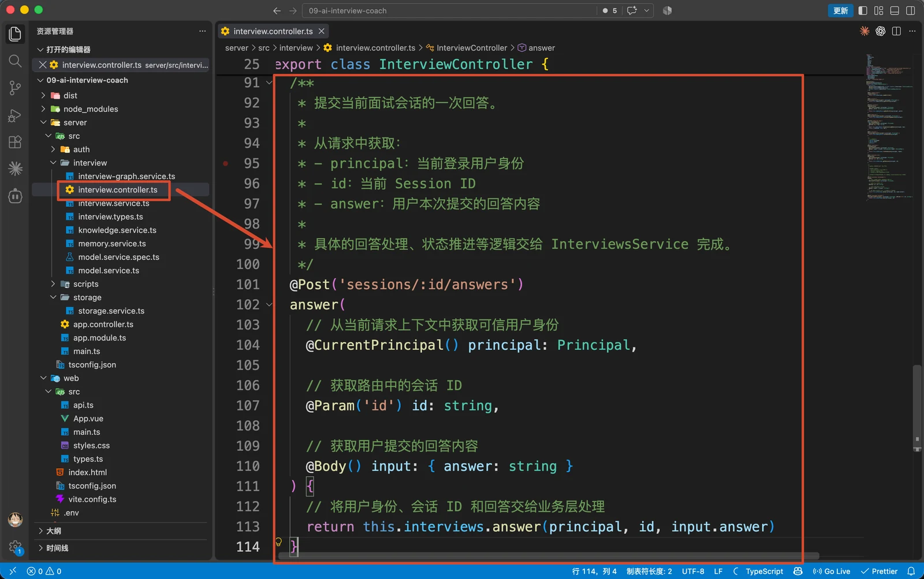Click the errors and warnings indicator
This screenshot has height=579, width=924.
pos(44,571)
